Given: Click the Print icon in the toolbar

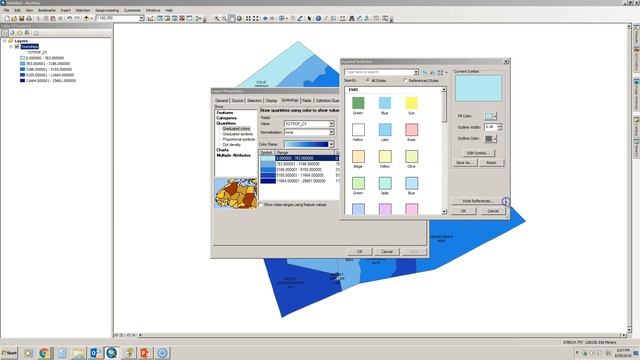Looking at the screenshot, I should (x=29, y=18).
